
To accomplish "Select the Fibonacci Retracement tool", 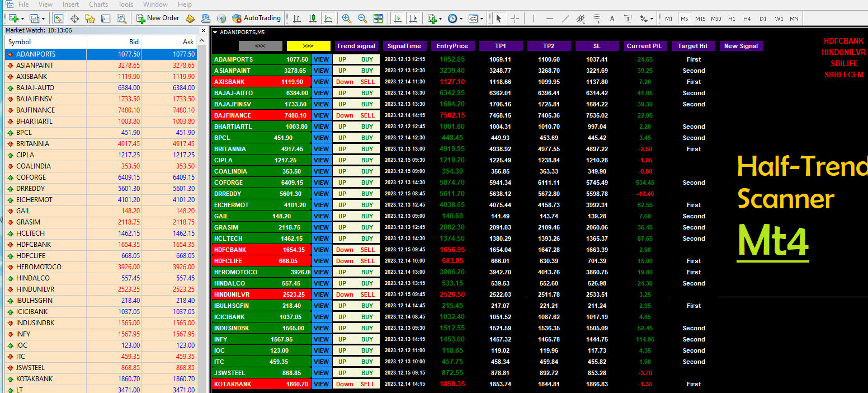I will [x=596, y=18].
